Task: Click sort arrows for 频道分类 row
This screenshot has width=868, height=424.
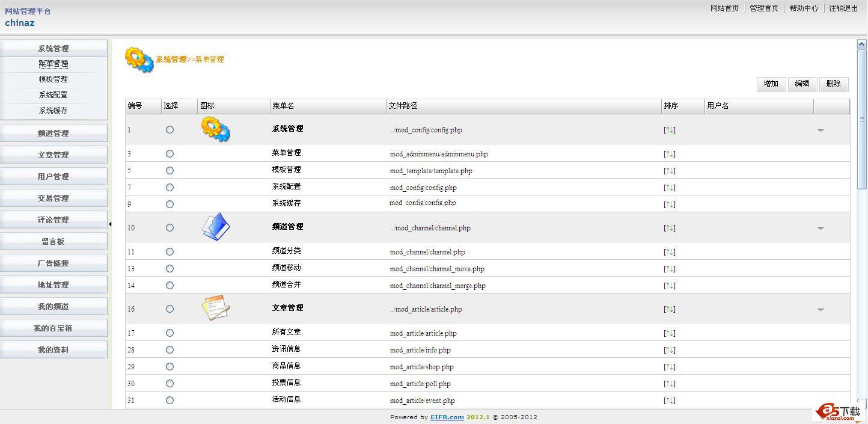Action: click(669, 252)
